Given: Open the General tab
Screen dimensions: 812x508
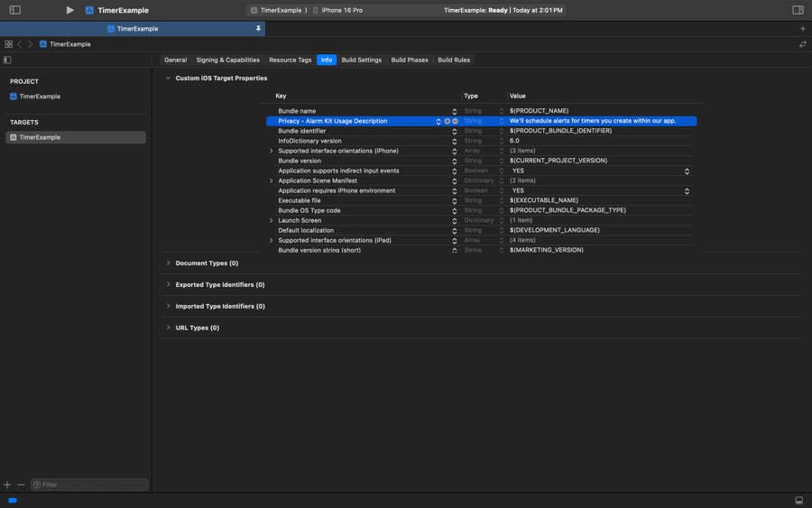Looking at the screenshot, I should [x=176, y=60].
